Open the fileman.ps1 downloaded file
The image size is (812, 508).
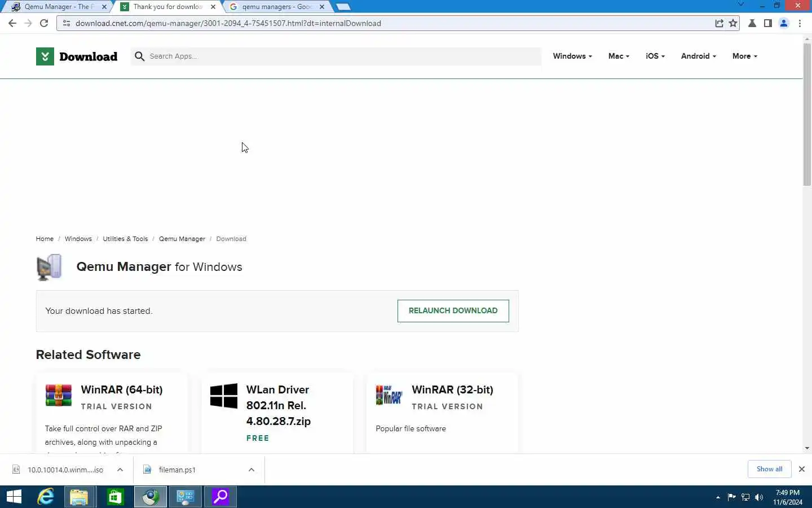[x=177, y=470]
